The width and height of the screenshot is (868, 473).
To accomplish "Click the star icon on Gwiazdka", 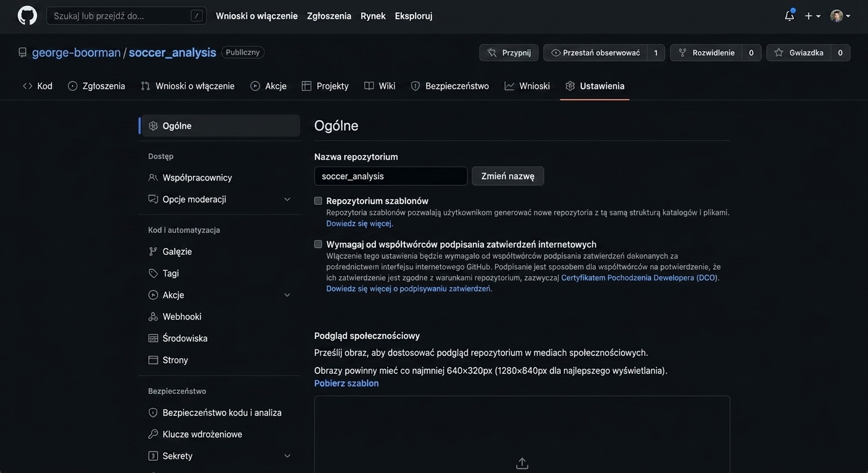I will 779,52.
